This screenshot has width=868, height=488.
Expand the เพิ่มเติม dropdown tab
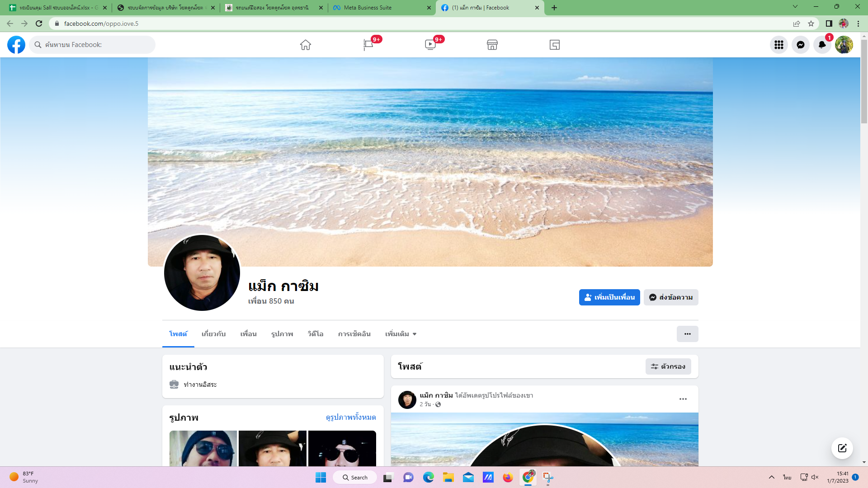(x=401, y=334)
